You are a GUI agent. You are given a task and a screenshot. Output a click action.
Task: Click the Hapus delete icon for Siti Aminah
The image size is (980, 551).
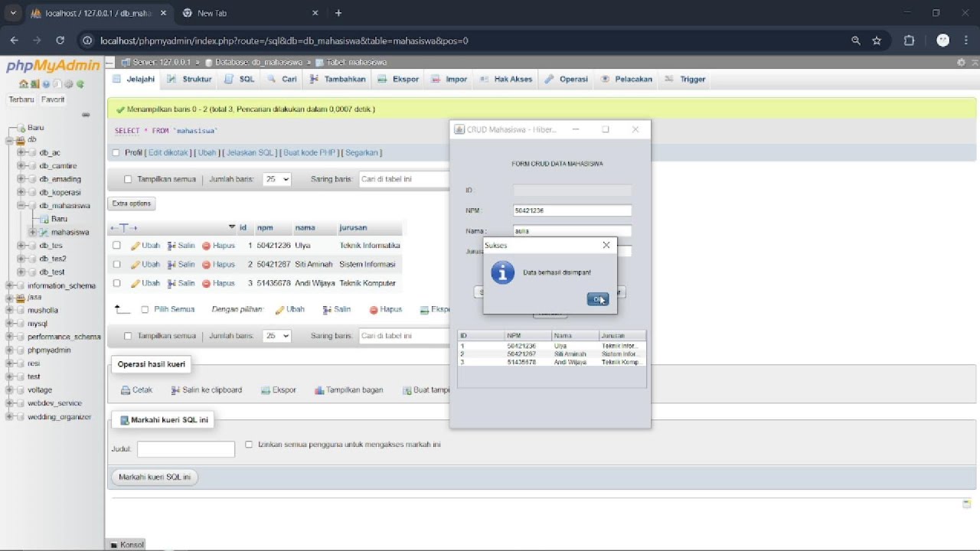click(206, 264)
